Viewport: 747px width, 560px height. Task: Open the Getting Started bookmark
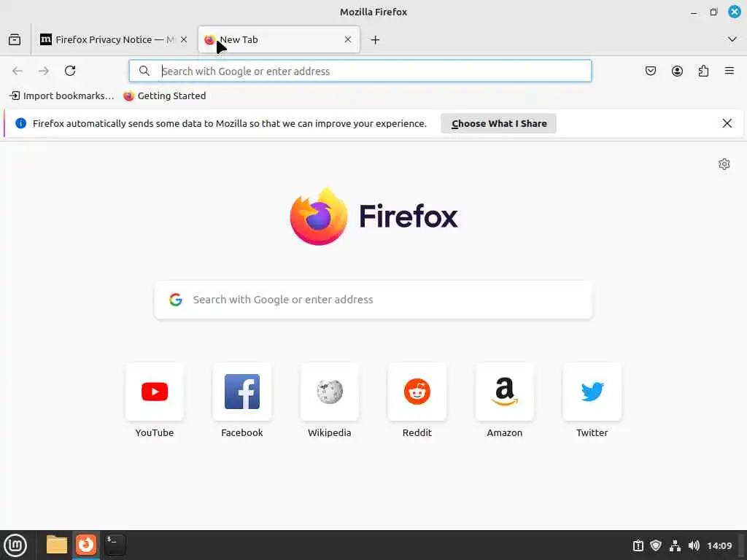(165, 96)
